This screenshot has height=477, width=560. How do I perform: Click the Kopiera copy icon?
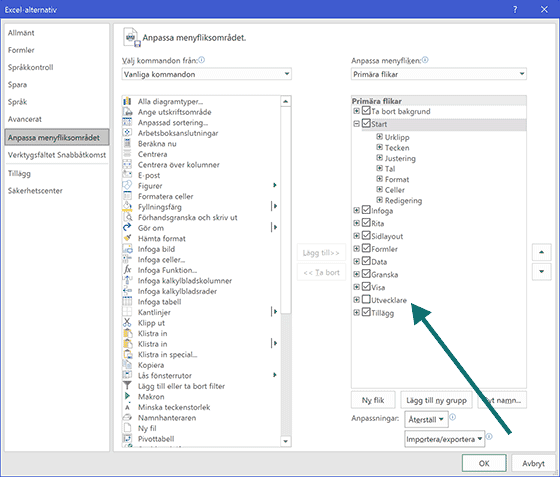127,365
